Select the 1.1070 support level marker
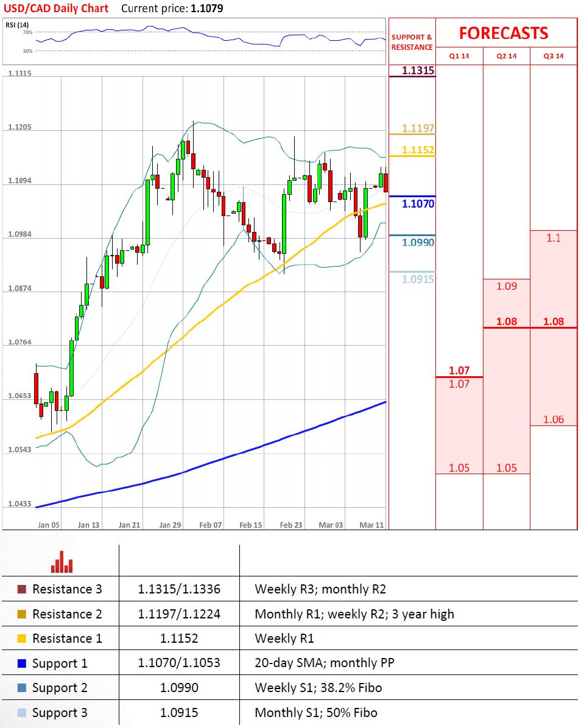 point(418,204)
